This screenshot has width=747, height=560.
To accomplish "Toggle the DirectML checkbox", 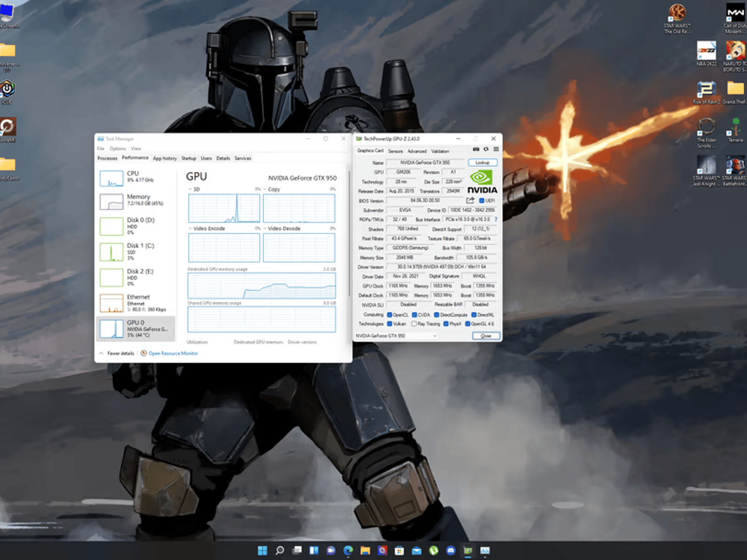I will click(474, 315).
